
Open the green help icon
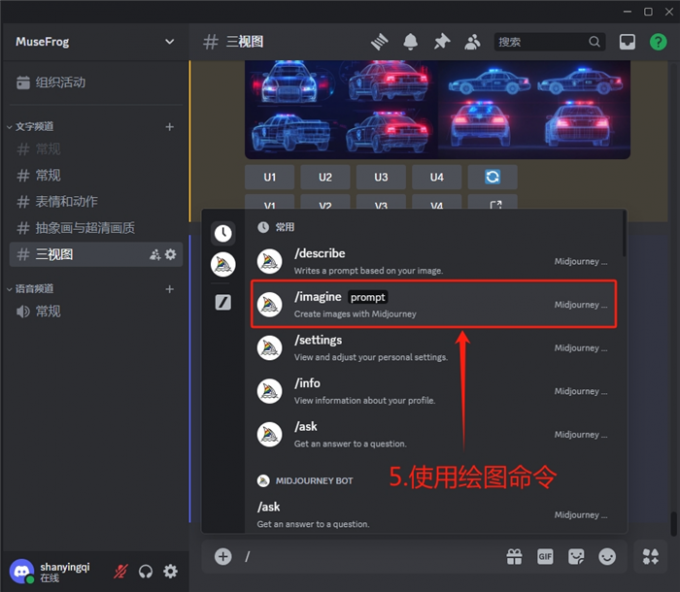[x=658, y=42]
